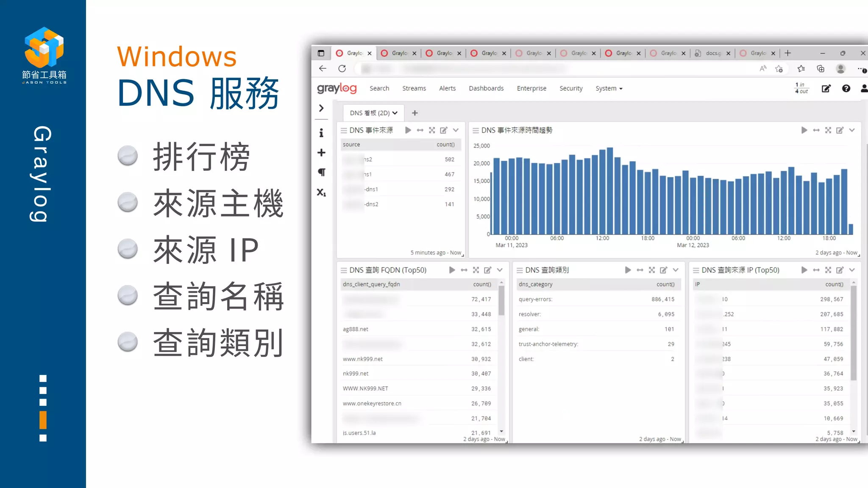Focus the DNS 事件來源 widget fullscreen
868x488 pixels.
[431, 130]
